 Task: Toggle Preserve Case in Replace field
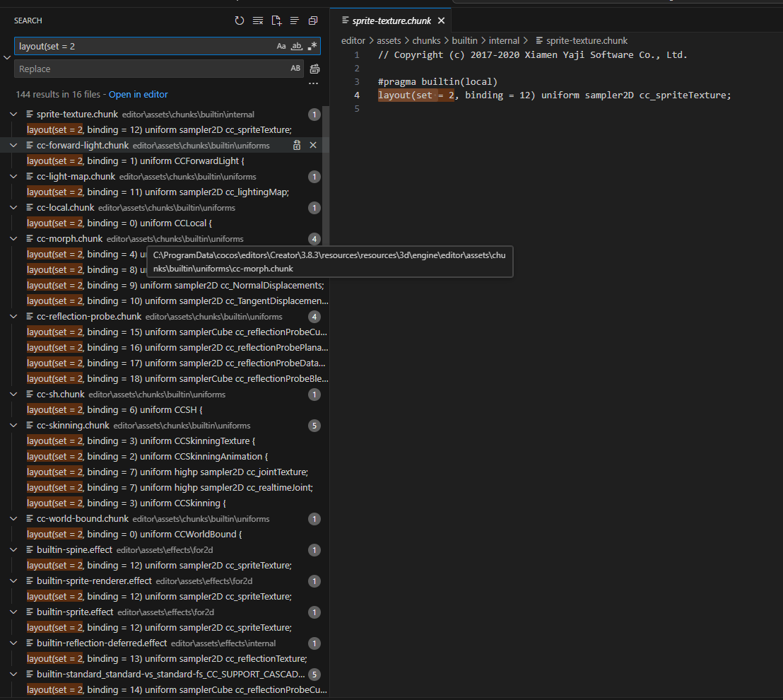click(x=295, y=69)
